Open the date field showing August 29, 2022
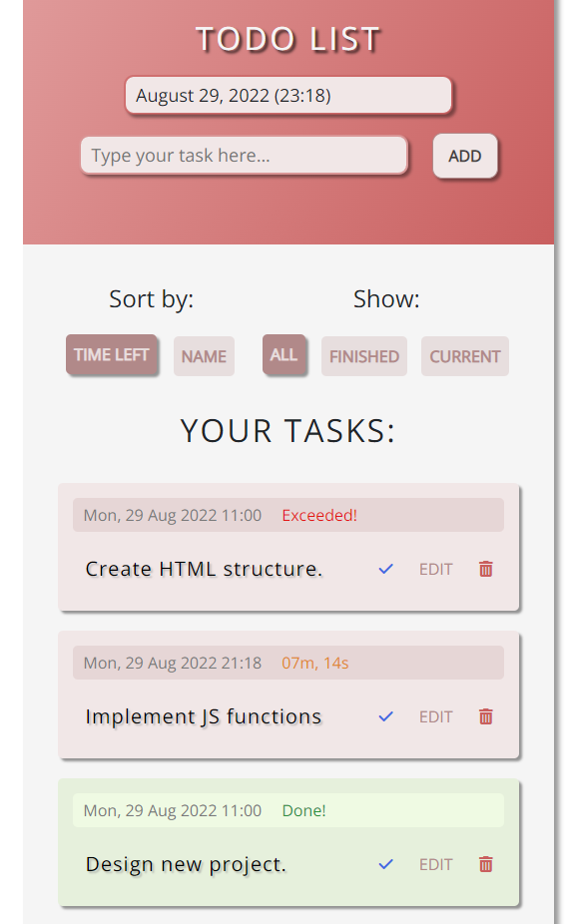The width and height of the screenshot is (567, 924). (288, 95)
